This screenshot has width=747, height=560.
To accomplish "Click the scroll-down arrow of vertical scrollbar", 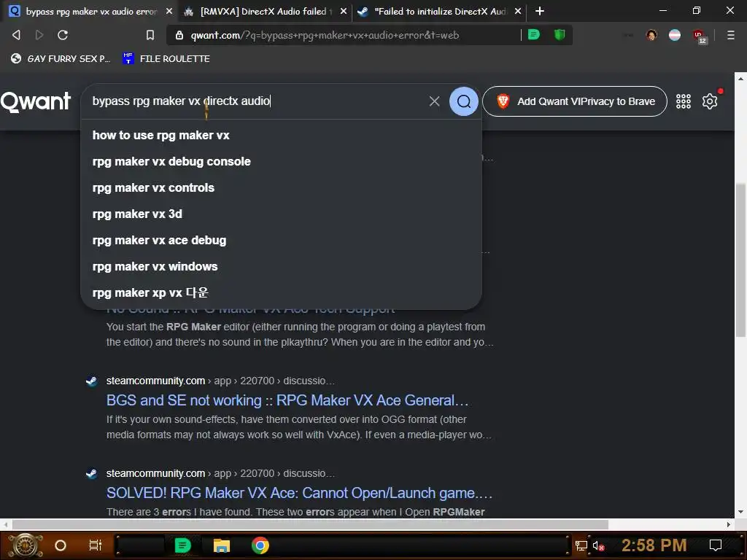I will click(740, 512).
